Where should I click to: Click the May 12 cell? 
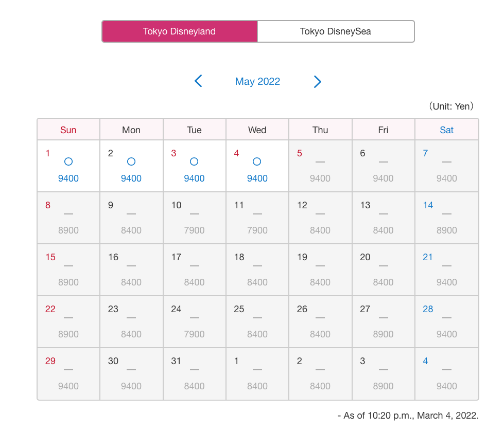click(320, 218)
